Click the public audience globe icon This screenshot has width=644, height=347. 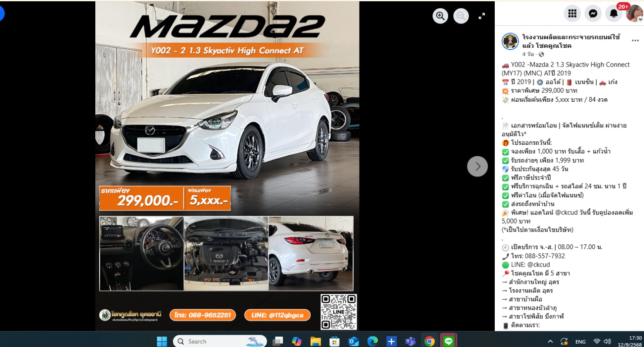click(x=541, y=54)
